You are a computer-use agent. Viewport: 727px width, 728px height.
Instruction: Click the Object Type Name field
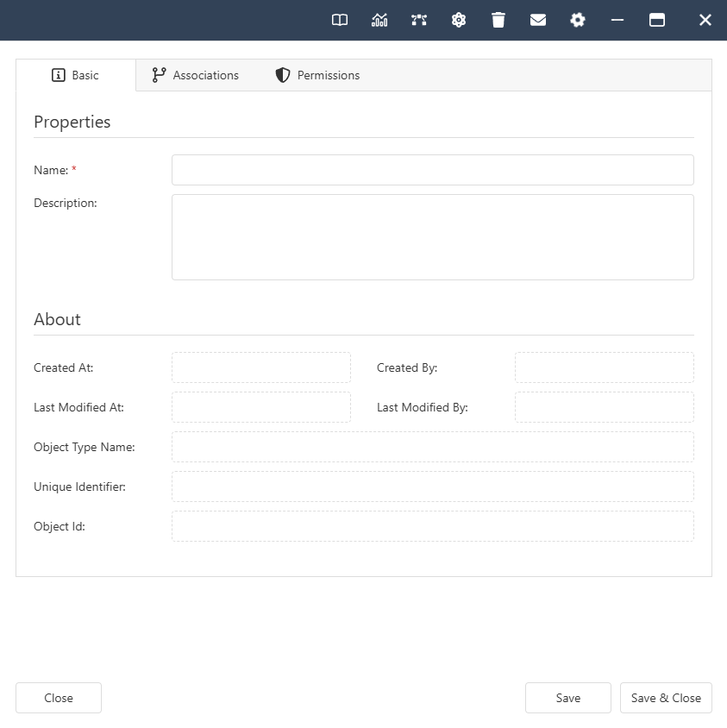pos(432,447)
